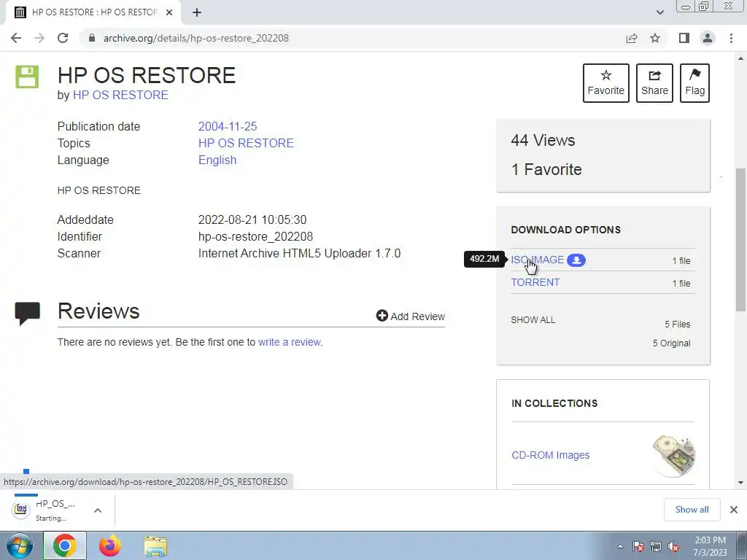Click the 5 Files count text
747x560 pixels.
(678, 324)
